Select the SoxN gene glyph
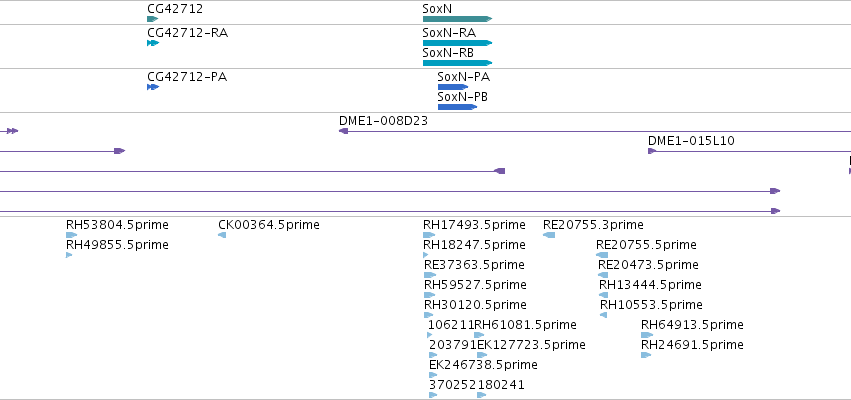 click(x=457, y=19)
